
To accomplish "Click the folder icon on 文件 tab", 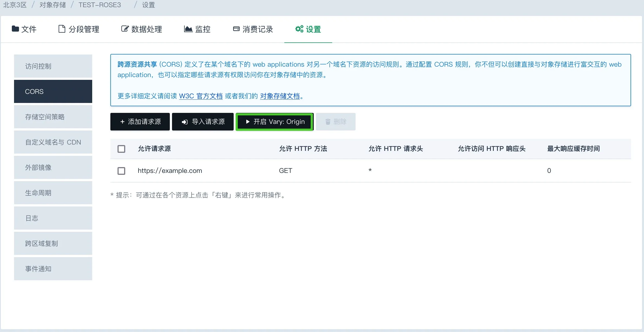I will pos(15,29).
